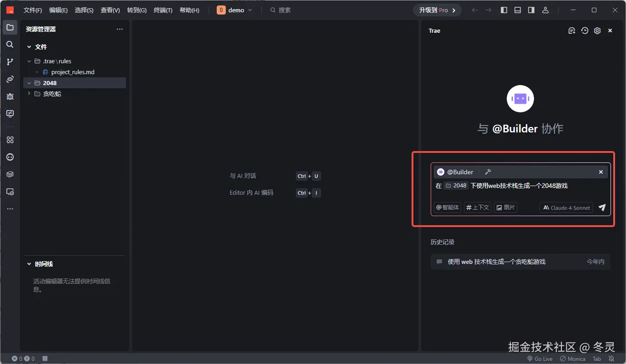Toggle the secondary side bar layout
The height and width of the screenshot is (364, 626).
coord(531,10)
